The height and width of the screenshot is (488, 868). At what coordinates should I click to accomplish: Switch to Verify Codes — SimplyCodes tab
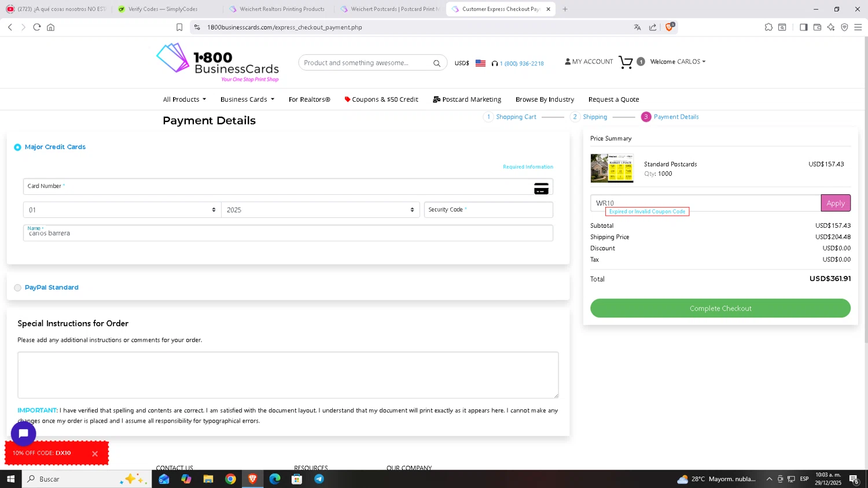[164, 9]
